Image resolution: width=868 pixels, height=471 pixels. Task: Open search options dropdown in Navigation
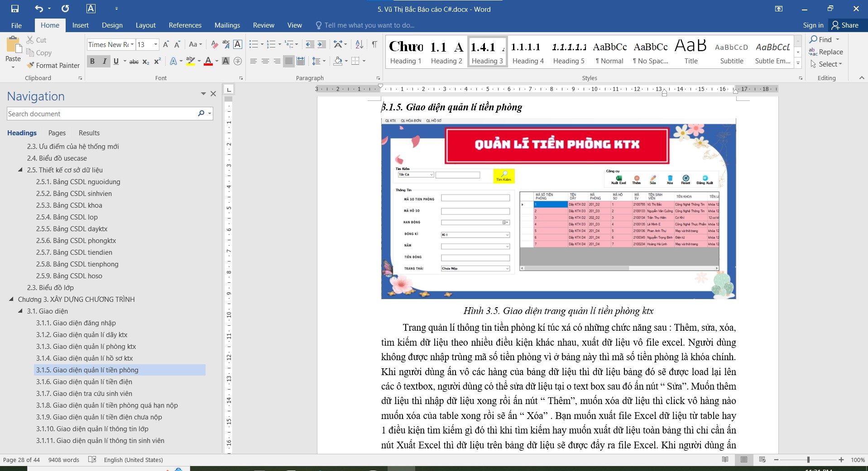[210, 114]
